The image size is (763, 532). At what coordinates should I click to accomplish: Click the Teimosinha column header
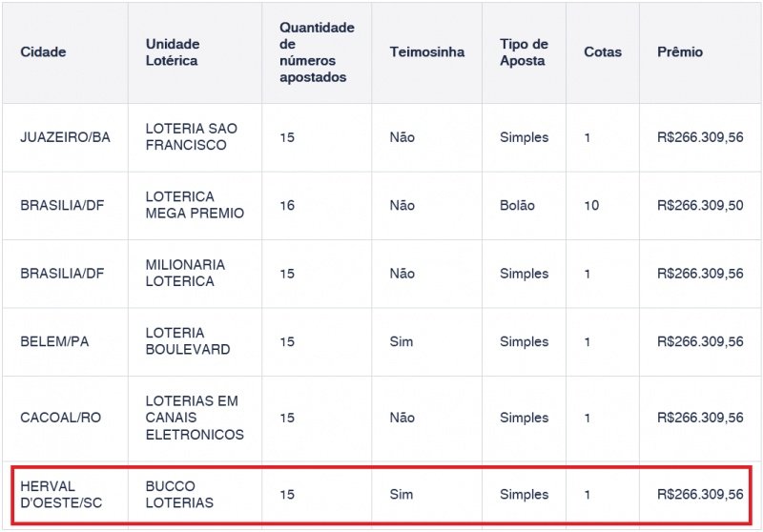426,52
